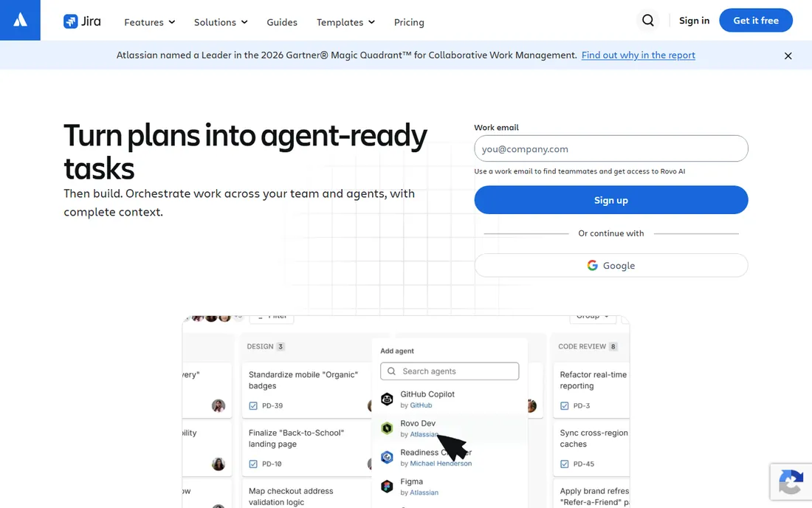Expand the Features menu
This screenshot has width=812, height=508.
150,22
